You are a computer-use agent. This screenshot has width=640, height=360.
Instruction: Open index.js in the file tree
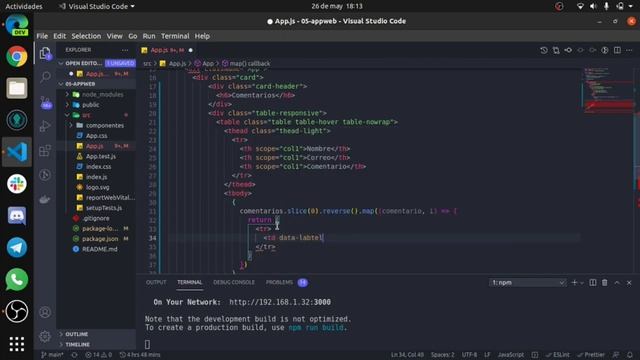pyautogui.click(x=96, y=177)
